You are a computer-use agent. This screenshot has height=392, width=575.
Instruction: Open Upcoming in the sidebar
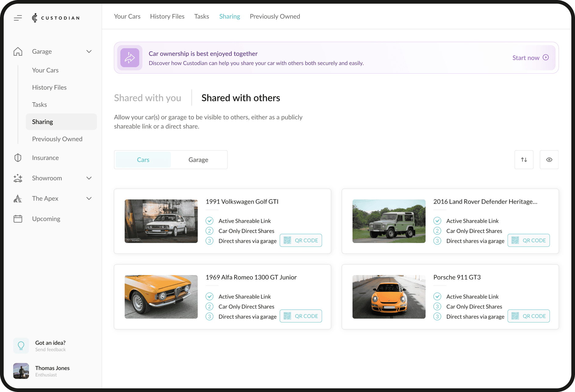pos(46,219)
